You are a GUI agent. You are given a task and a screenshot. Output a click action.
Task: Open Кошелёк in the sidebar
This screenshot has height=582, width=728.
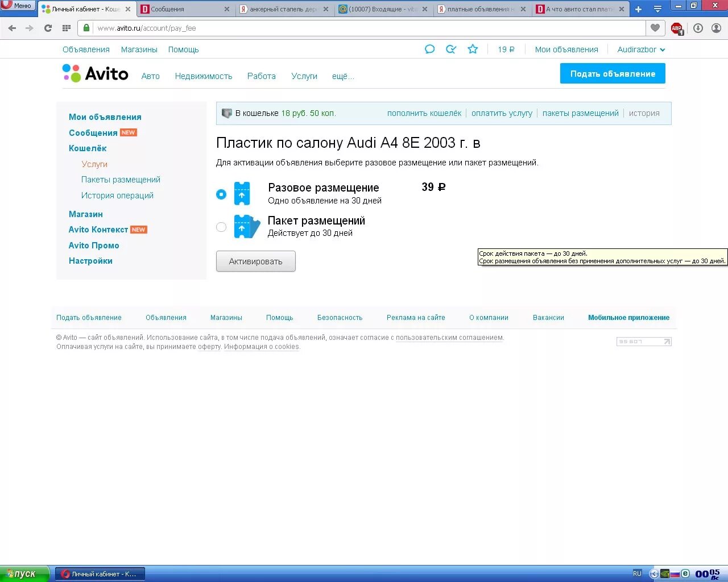[88, 148]
